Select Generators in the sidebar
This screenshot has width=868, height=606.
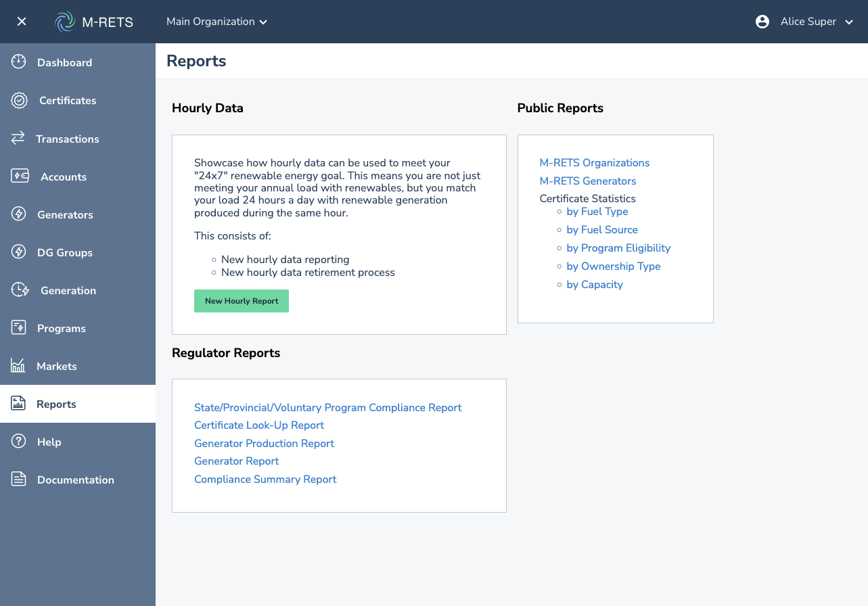point(78,214)
